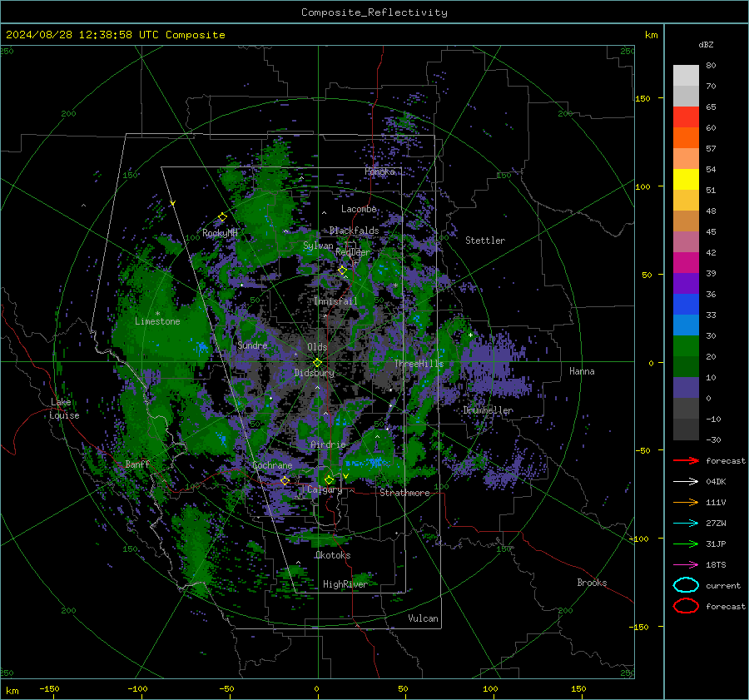Choose the green 31JP arrow icon

[x=686, y=544]
